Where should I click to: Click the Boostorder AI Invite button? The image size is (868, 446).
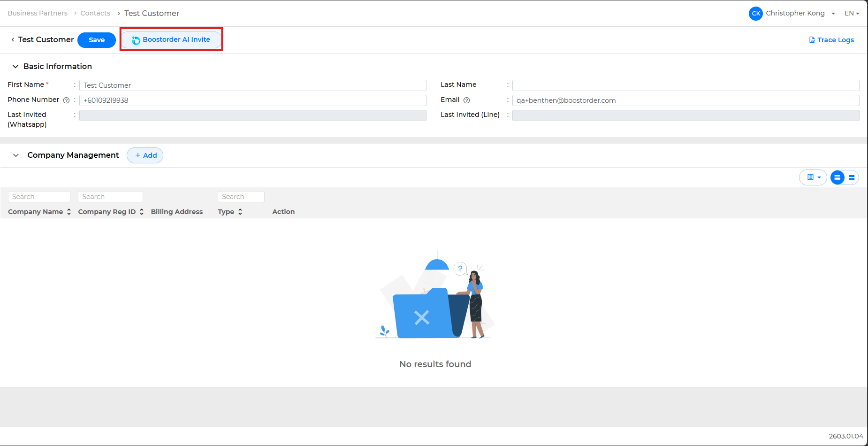(171, 40)
